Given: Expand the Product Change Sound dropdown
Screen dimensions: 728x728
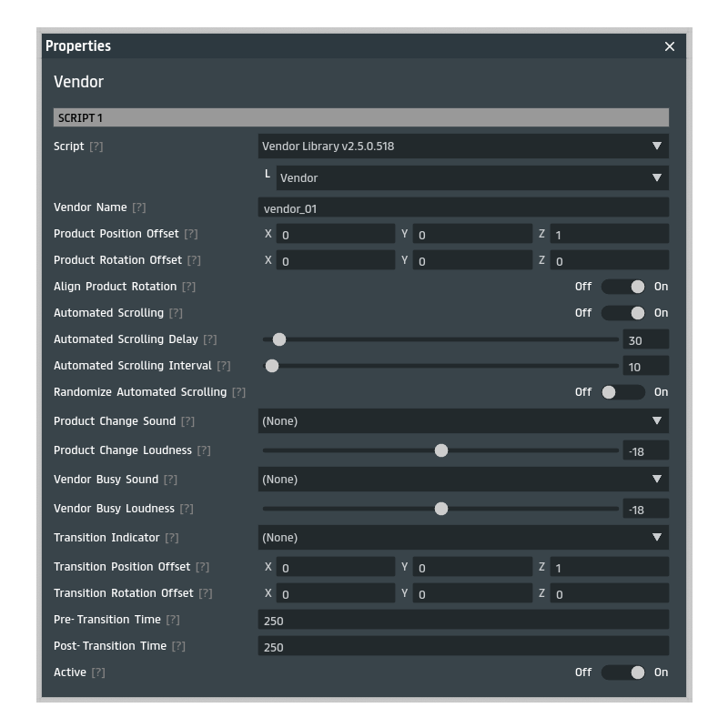Looking at the screenshot, I should [x=463, y=420].
